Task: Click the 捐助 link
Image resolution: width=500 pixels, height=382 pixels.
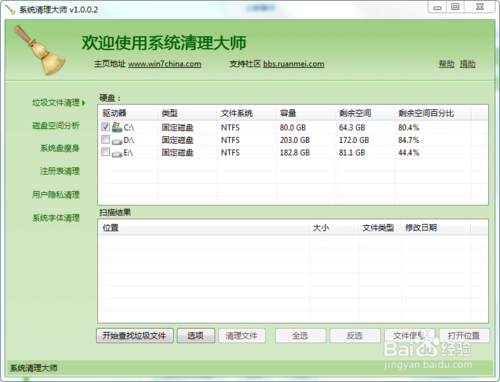Action: 468,64
